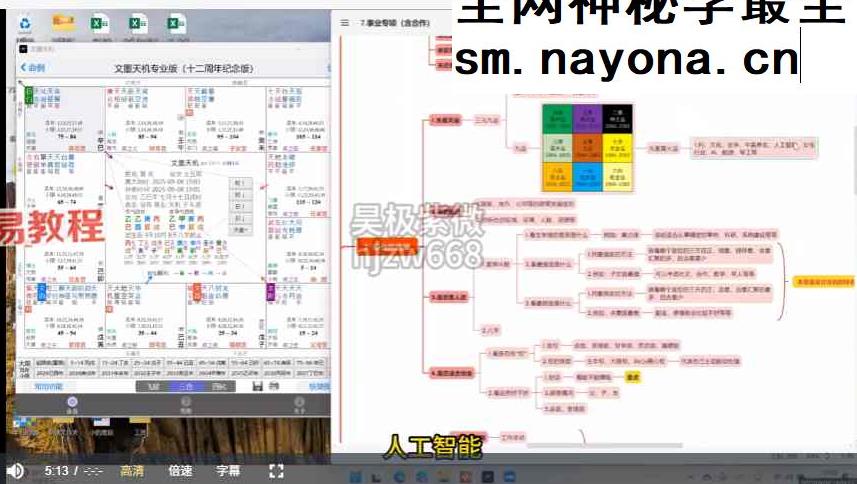Go back to 命例 list

(33, 68)
